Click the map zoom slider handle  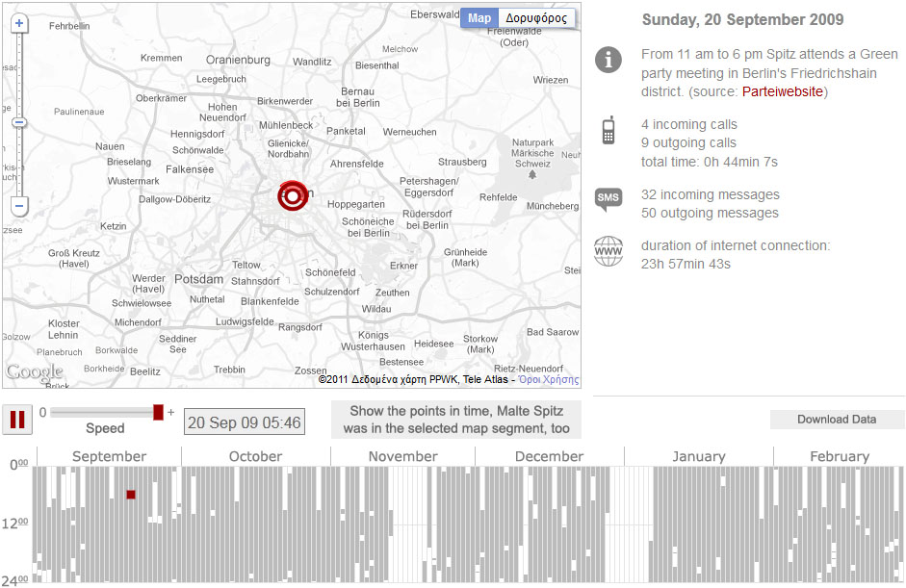[19, 122]
